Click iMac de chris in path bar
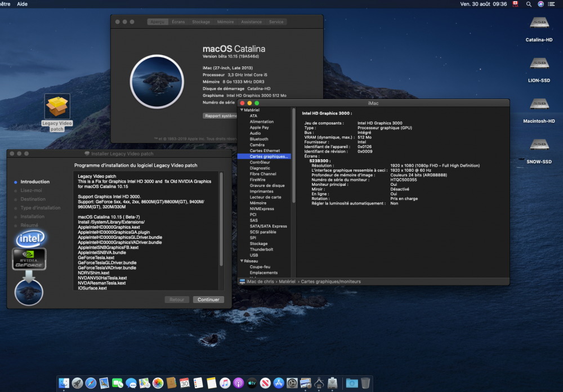Image resolution: width=563 pixels, height=392 pixels. [260, 282]
